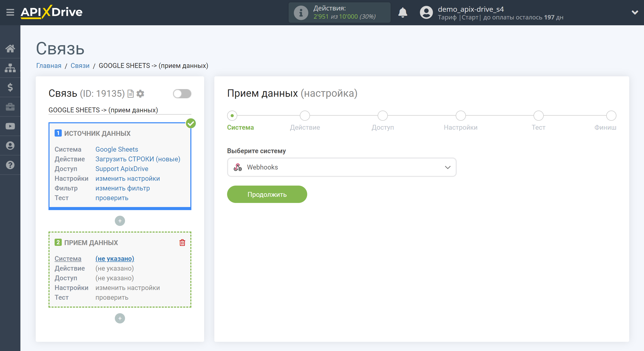644x351 pixels.
Task: Add step below ПРИЕМ ДАННЫХ block
Action: click(120, 318)
